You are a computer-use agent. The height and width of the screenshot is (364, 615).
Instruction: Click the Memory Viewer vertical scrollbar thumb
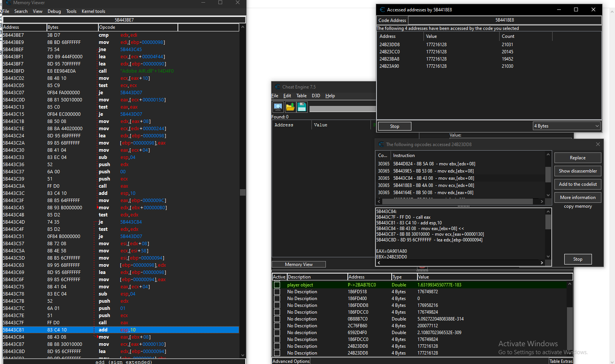tap(243, 192)
